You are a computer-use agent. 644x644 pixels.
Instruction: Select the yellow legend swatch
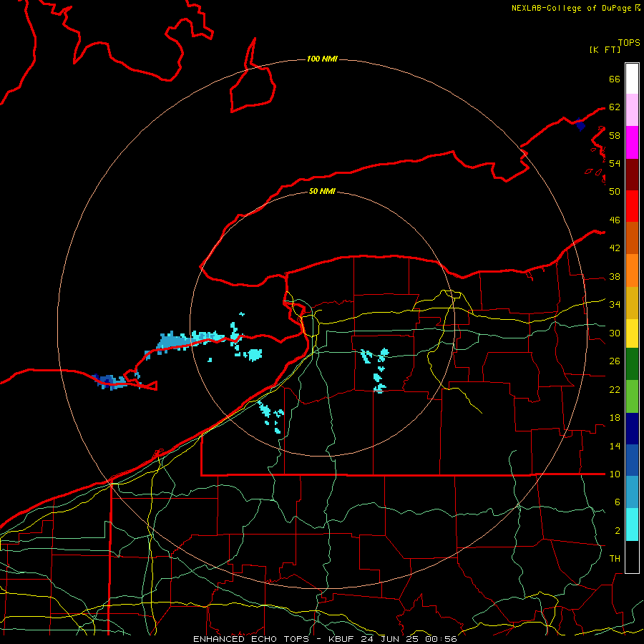point(632,333)
